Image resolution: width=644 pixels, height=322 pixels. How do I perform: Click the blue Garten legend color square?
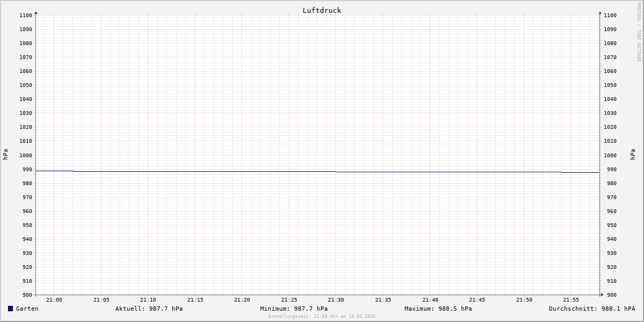pos(10,309)
